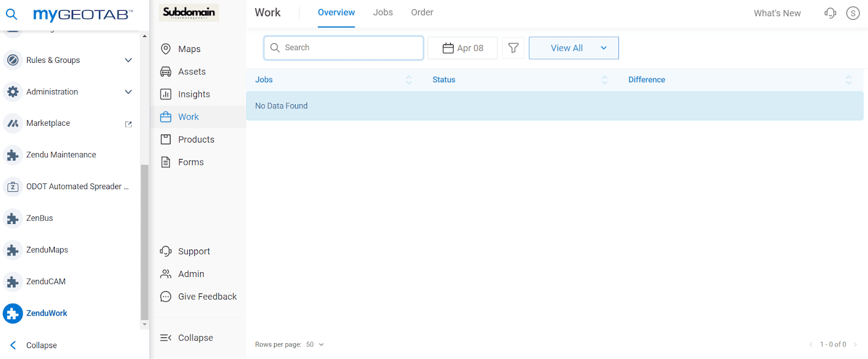Click the left navigation scrollbar thumb
Viewport: 868px width, 359px height.
[144, 242]
